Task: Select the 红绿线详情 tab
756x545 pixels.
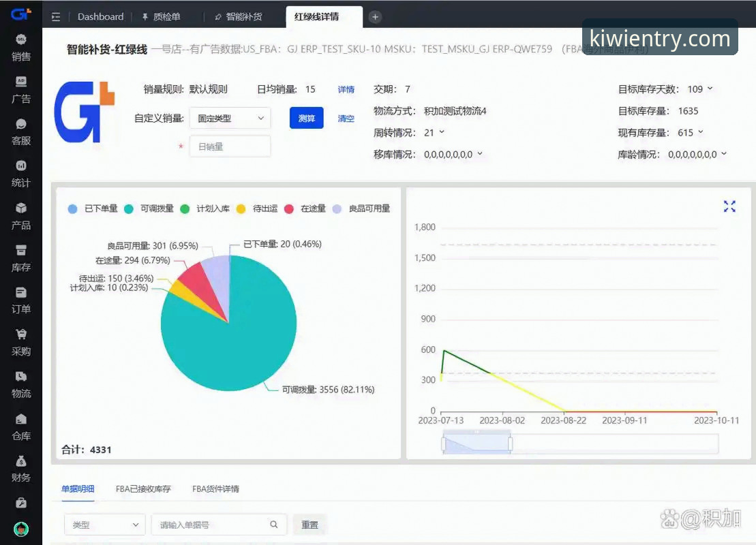Action: click(x=317, y=17)
